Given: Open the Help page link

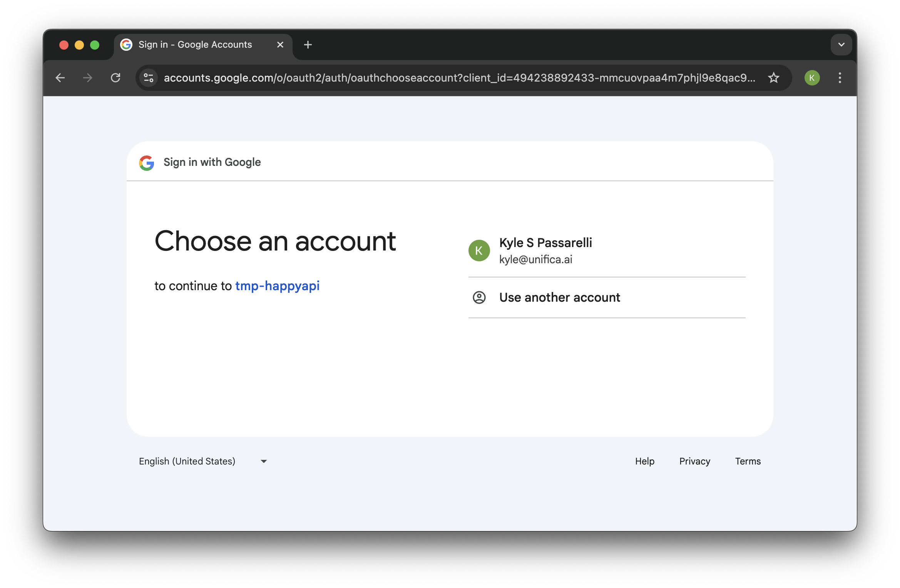Looking at the screenshot, I should pos(644,461).
